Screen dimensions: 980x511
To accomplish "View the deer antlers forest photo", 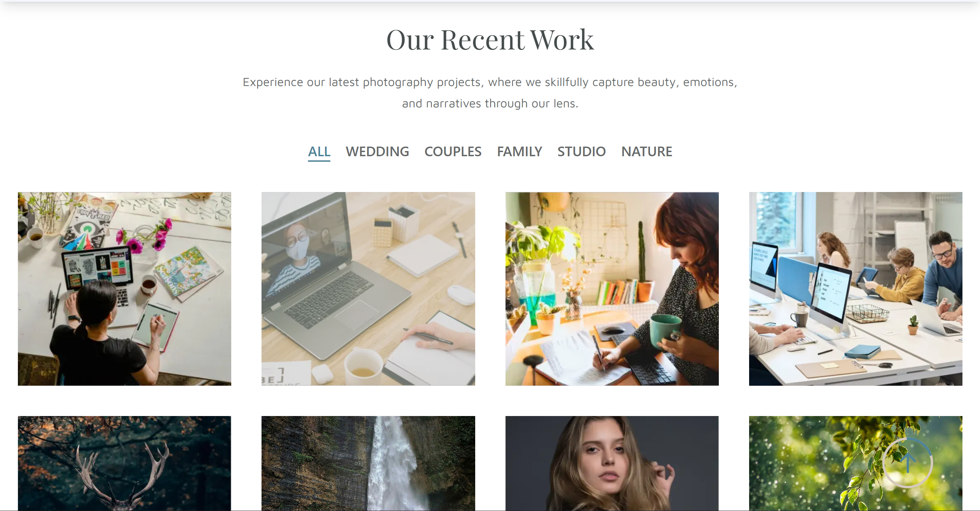I will [125, 463].
